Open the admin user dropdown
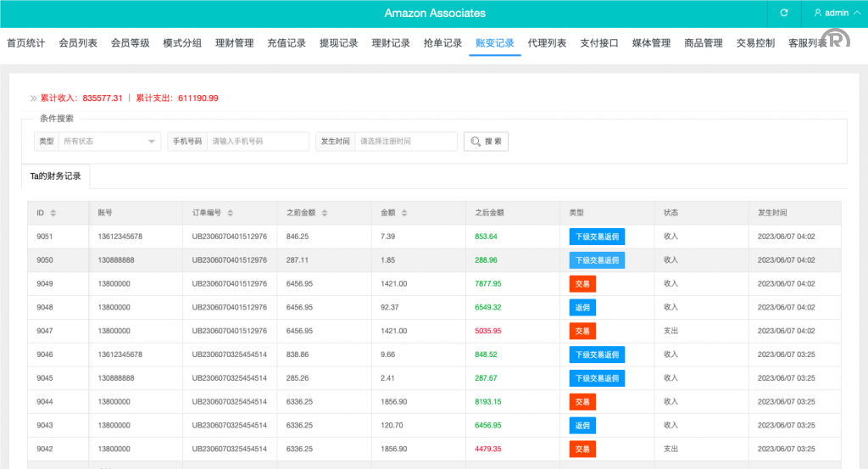868x469 pixels. point(831,13)
